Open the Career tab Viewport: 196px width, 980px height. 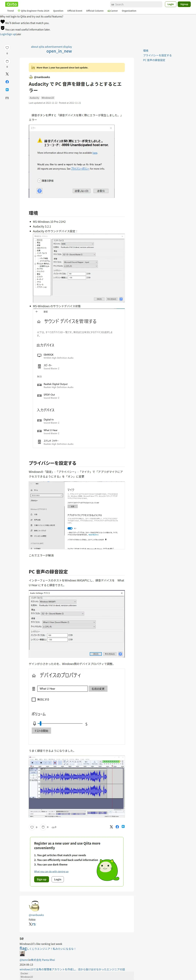coord(113,11)
